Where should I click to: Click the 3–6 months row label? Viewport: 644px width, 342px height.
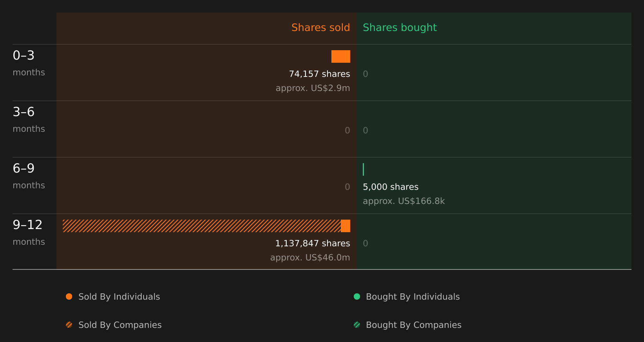point(29,120)
